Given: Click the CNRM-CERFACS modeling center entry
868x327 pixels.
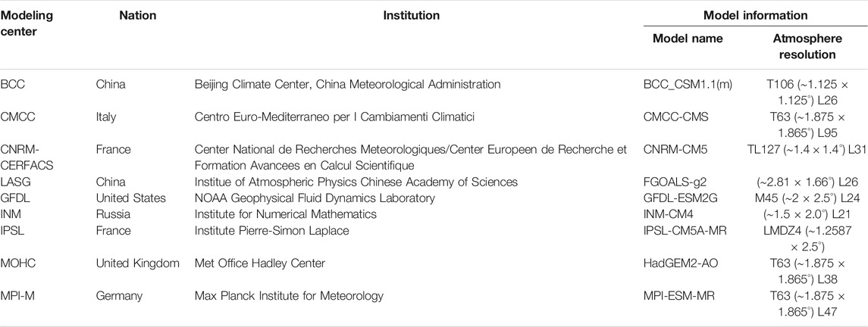Looking at the screenshot, I should point(24,157).
